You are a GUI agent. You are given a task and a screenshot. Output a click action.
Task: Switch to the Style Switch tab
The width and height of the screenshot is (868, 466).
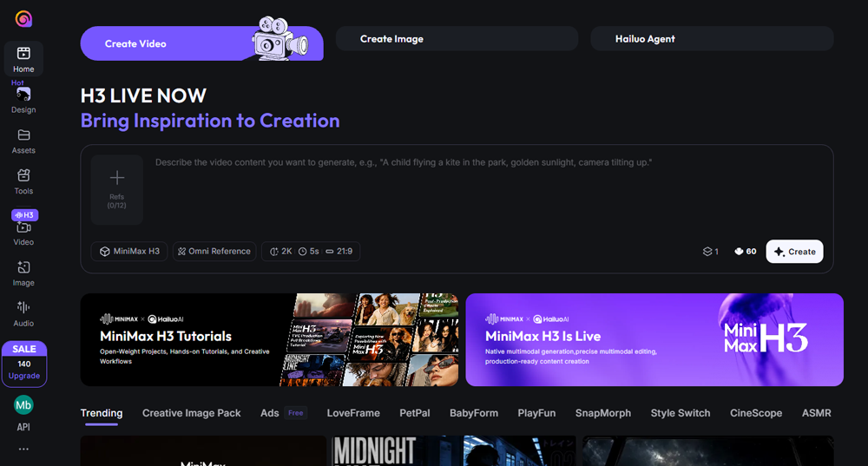coord(681,413)
